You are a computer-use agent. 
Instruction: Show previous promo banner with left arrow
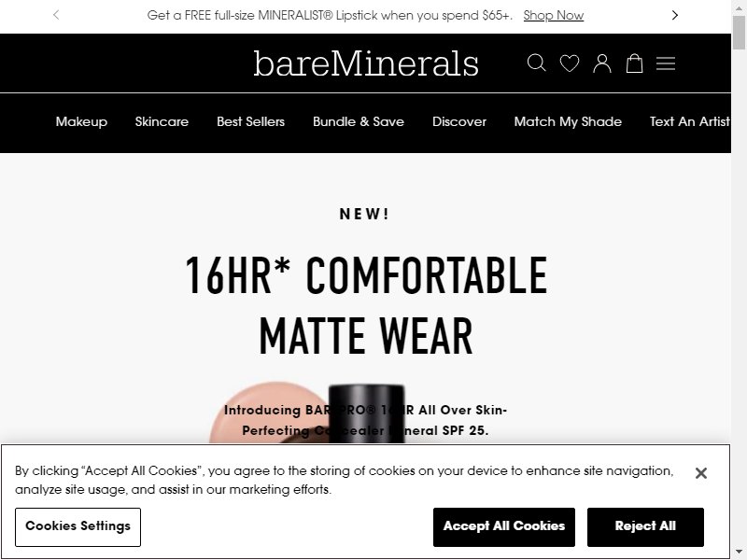pos(56,15)
